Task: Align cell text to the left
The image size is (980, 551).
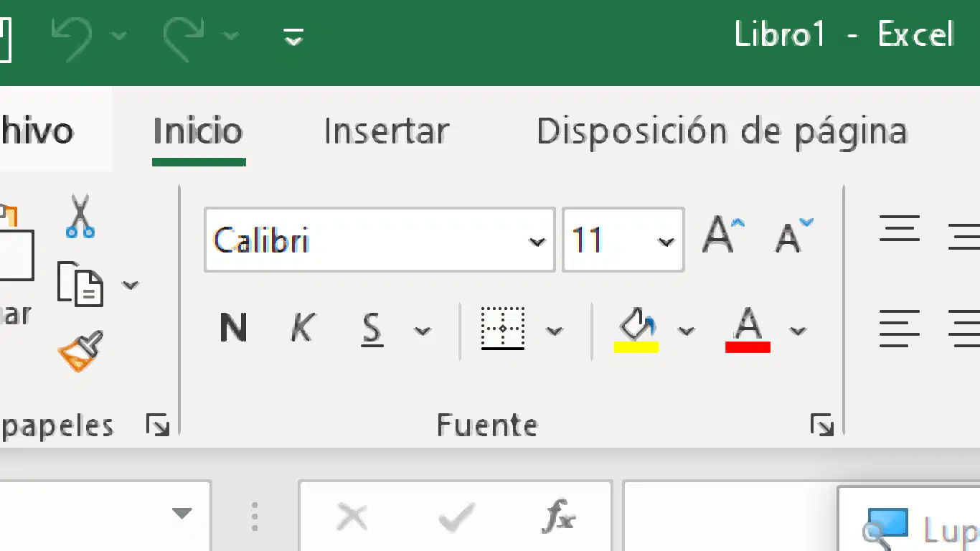Action: (900, 329)
